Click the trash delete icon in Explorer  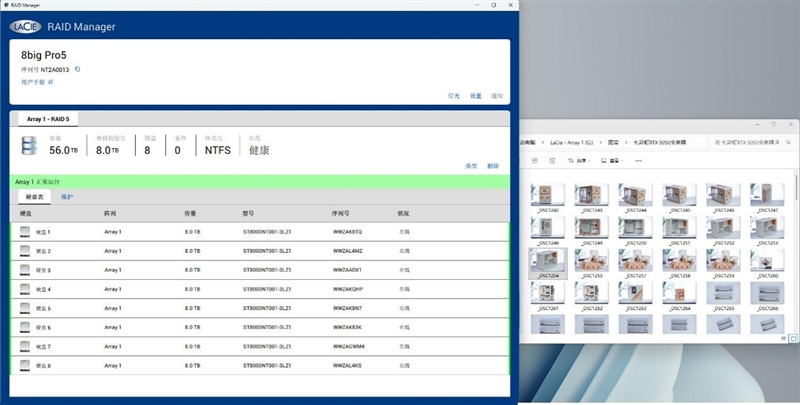tap(552, 161)
